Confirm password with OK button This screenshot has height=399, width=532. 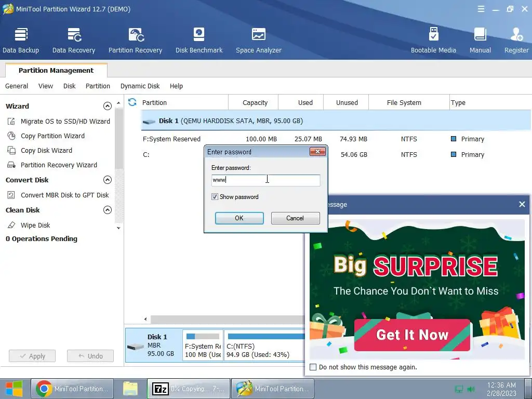pyautogui.click(x=239, y=218)
